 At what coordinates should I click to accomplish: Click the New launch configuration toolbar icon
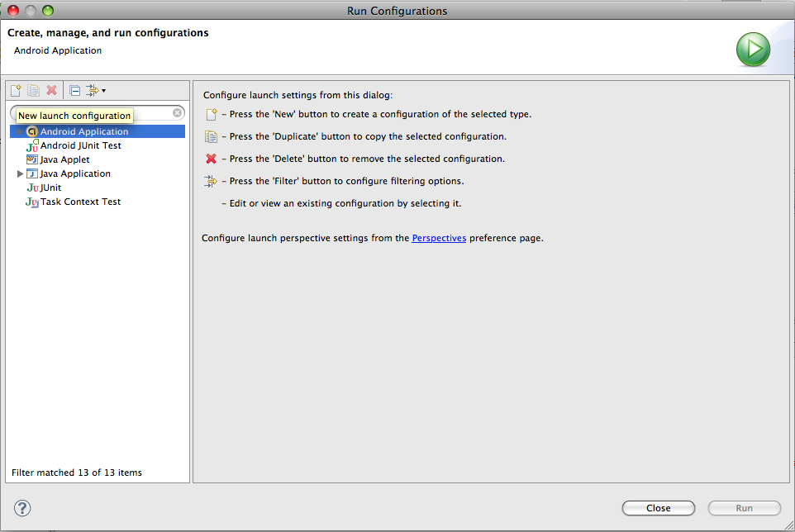16,91
